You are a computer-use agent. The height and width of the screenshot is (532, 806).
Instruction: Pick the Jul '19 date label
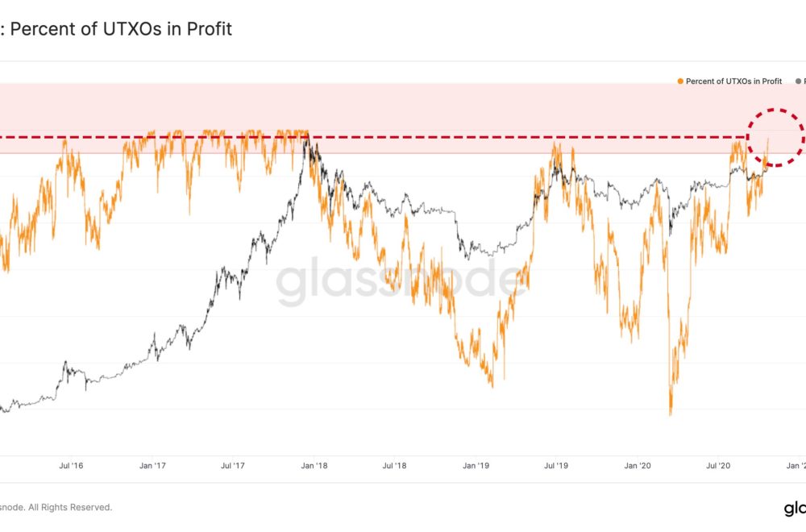coord(556,466)
